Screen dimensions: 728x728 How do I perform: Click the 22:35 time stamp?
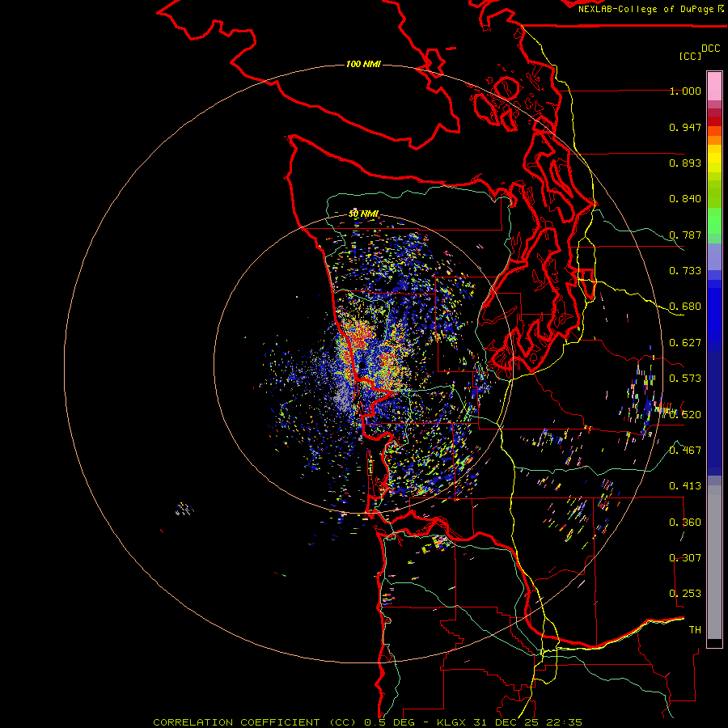(563, 722)
